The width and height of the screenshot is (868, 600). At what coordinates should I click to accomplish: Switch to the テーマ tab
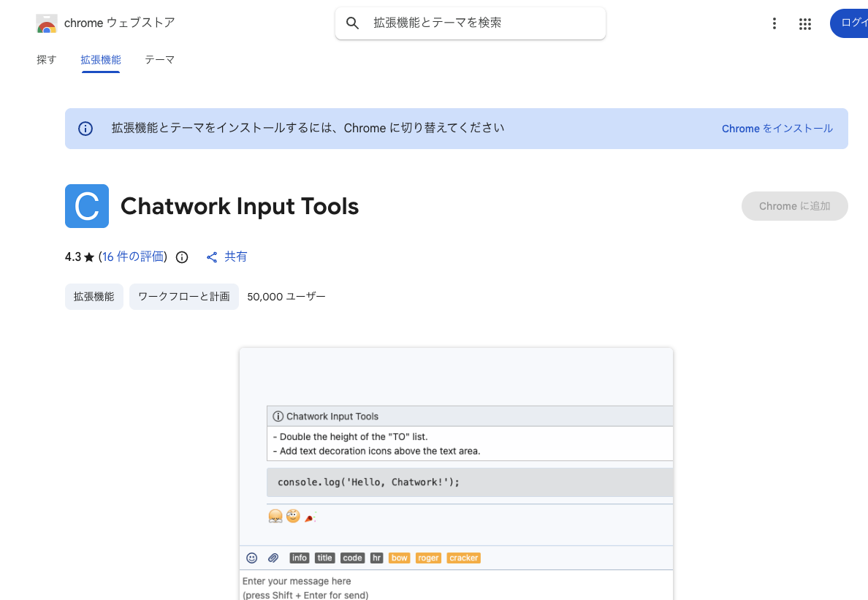pyautogui.click(x=159, y=60)
